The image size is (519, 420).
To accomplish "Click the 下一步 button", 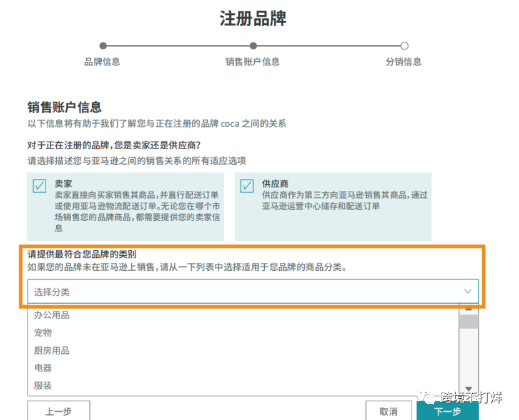I will point(447,412).
